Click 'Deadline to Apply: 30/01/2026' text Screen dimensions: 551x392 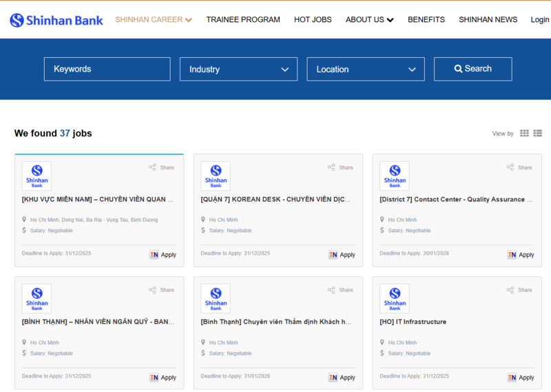click(415, 253)
